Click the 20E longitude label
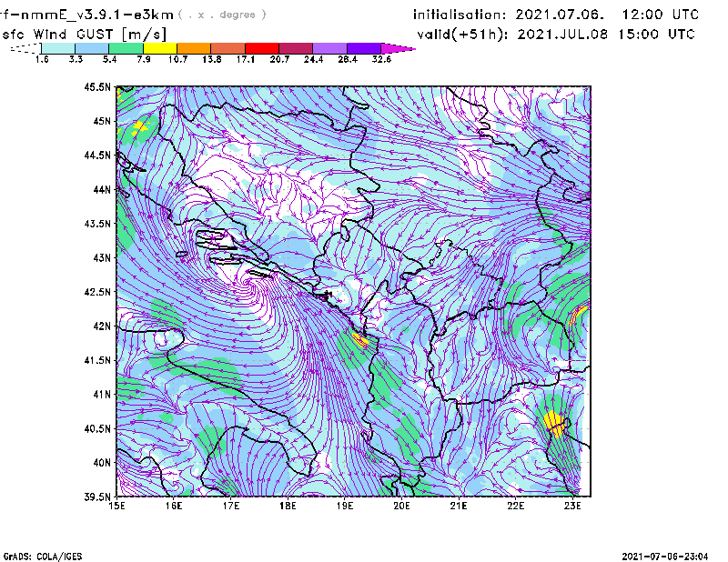Image resolution: width=728 pixels, height=562 pixels. point(401,506)
